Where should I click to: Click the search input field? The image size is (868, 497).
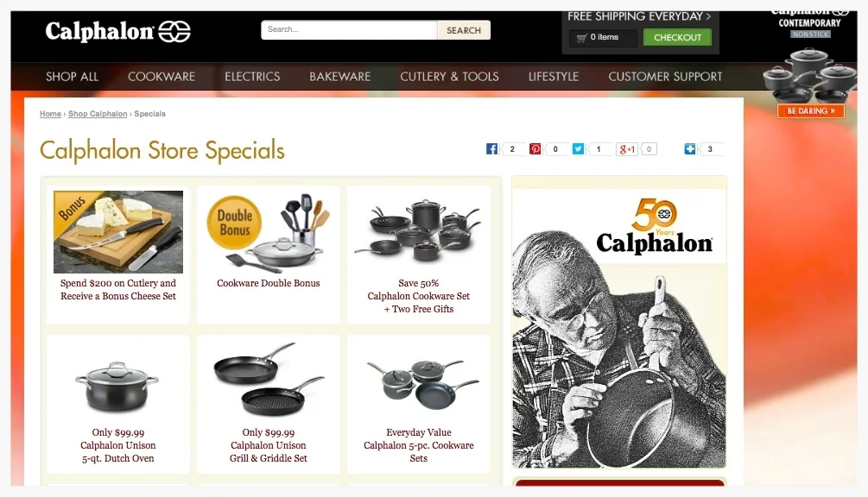coord(349,30)
